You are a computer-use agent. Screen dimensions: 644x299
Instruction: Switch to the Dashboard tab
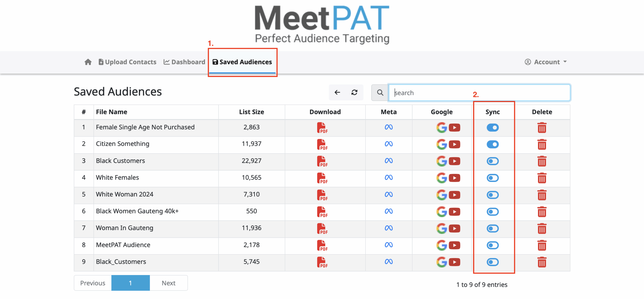click(x=184, y=62)
